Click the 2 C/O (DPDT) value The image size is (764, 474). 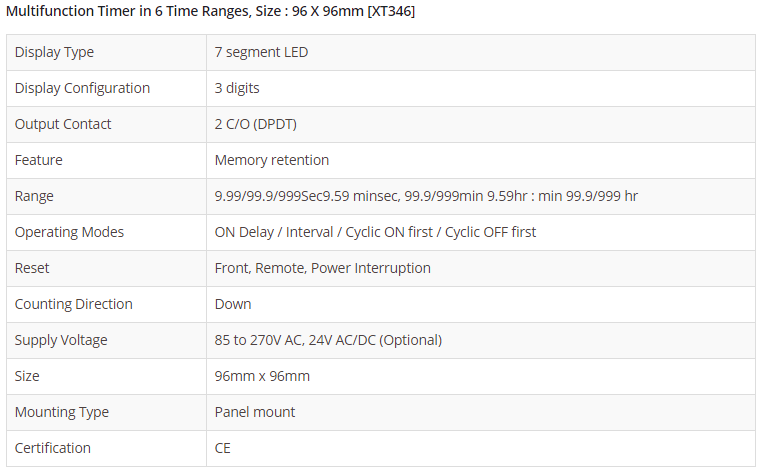(x=255, y=124)
